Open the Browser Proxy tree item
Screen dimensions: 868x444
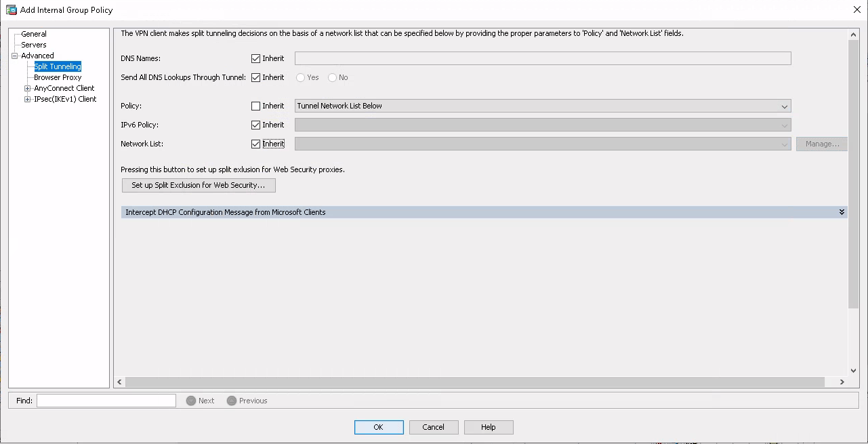pyautogui.click(x=58, y=77)
